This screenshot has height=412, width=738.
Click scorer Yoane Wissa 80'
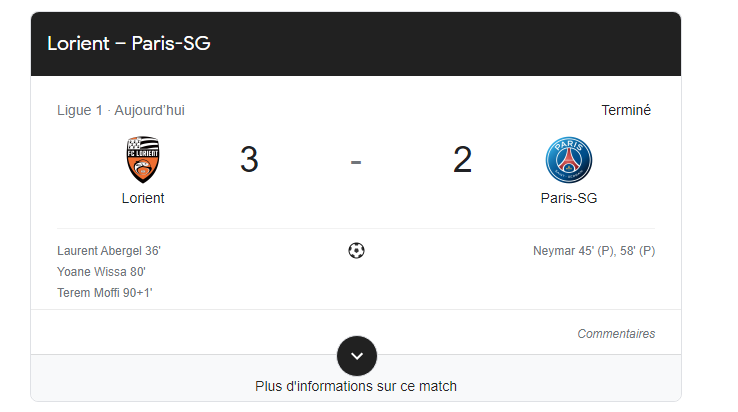[x=102, y=271]
